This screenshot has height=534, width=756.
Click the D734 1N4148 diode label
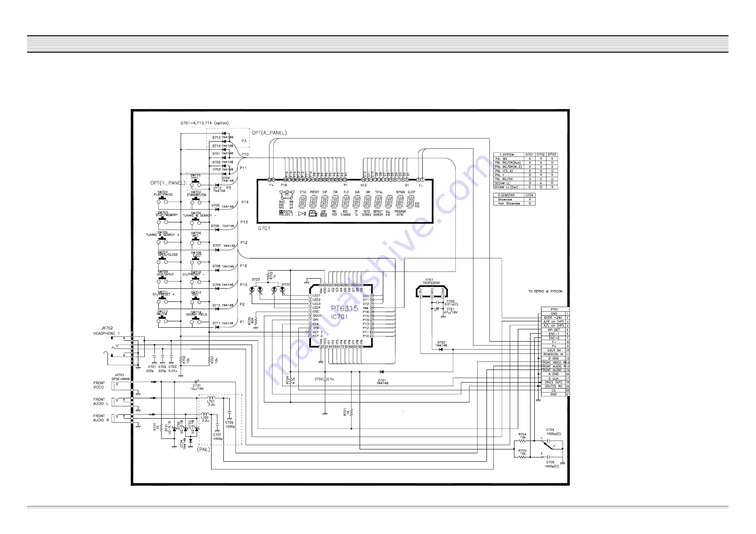(183, 443)
